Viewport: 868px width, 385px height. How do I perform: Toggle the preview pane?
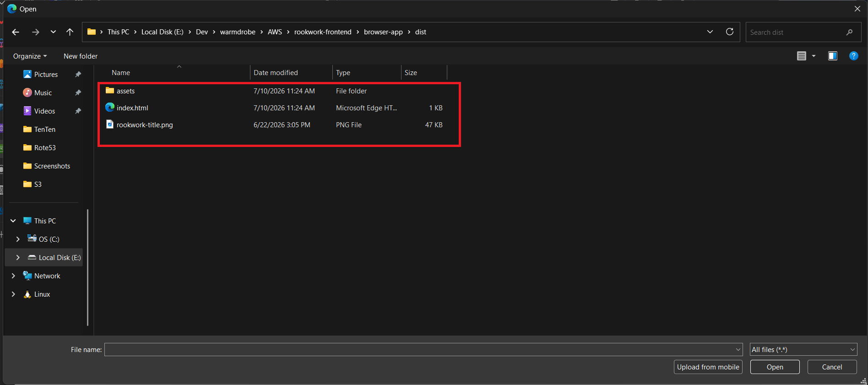click(833, 56)
